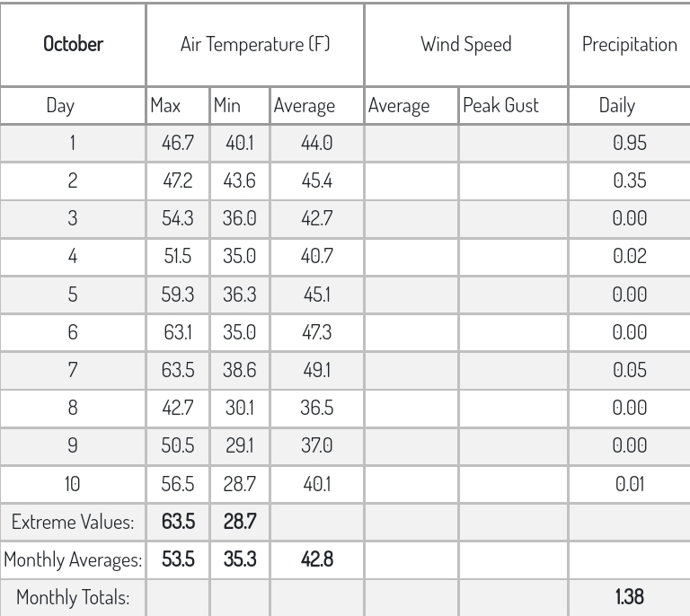
Task: Select the Monthly Averages row label
Action: (x=73, y=559)
